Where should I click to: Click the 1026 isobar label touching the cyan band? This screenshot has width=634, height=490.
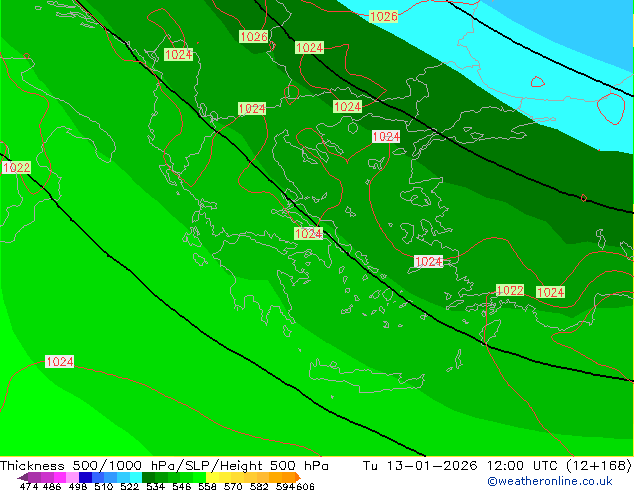383,17
